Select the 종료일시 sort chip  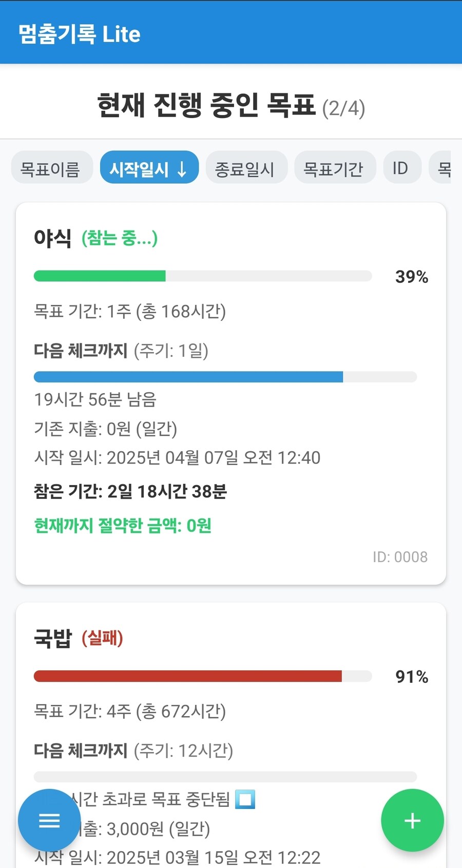click(x=246, y=167)
